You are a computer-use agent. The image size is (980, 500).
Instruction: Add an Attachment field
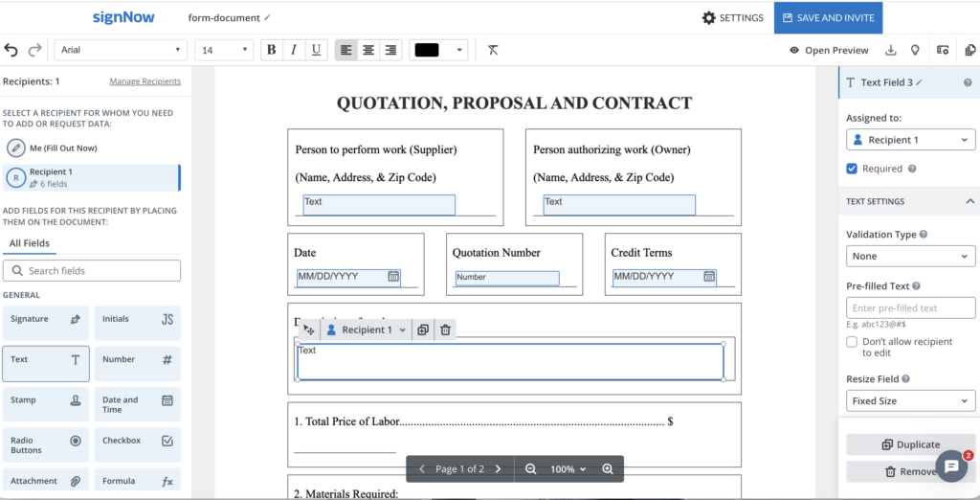click(46, 481)
